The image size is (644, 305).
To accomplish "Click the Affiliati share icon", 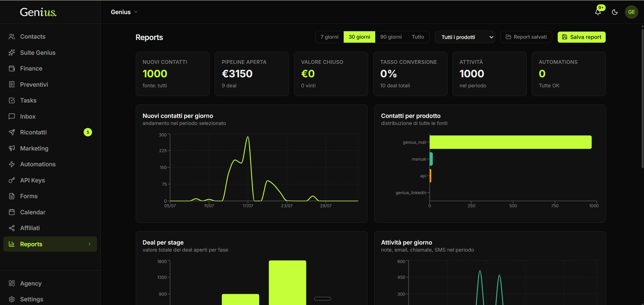I will click(x=12, y=228).
